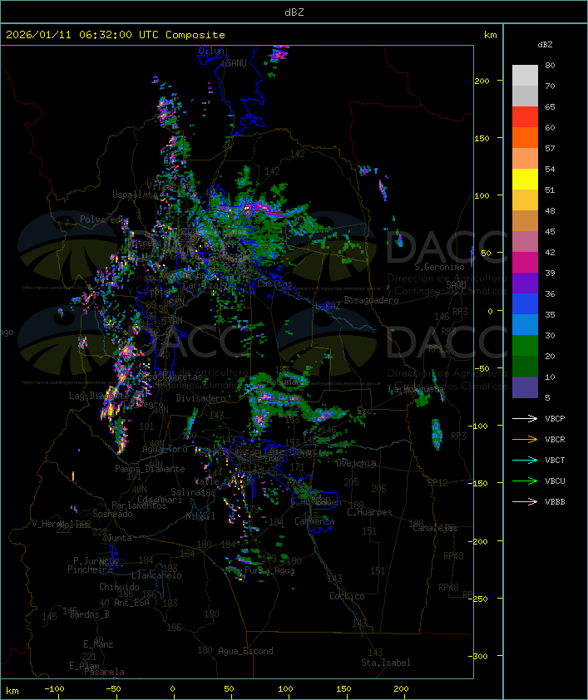Pick the magenta 39–42 dBZ legend swatch

click(525, 263)
